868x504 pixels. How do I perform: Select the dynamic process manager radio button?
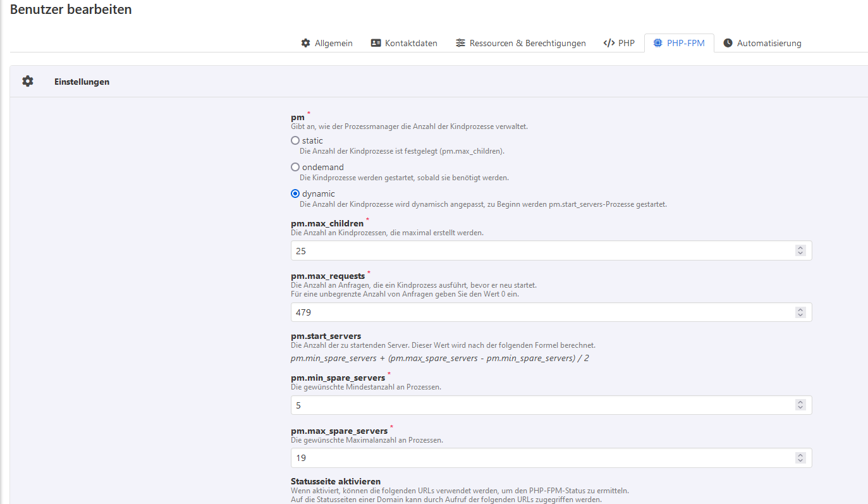(x=295, y=194)
